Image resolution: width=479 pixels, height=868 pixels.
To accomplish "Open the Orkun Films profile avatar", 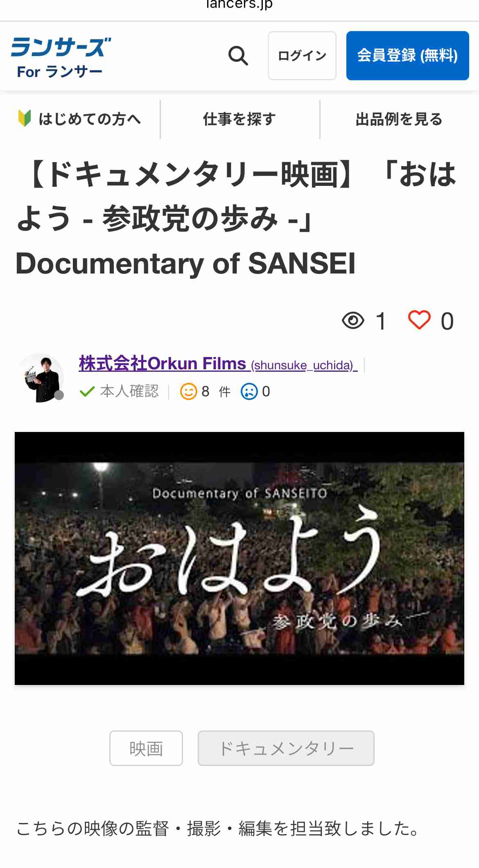I will pos(40,377).
